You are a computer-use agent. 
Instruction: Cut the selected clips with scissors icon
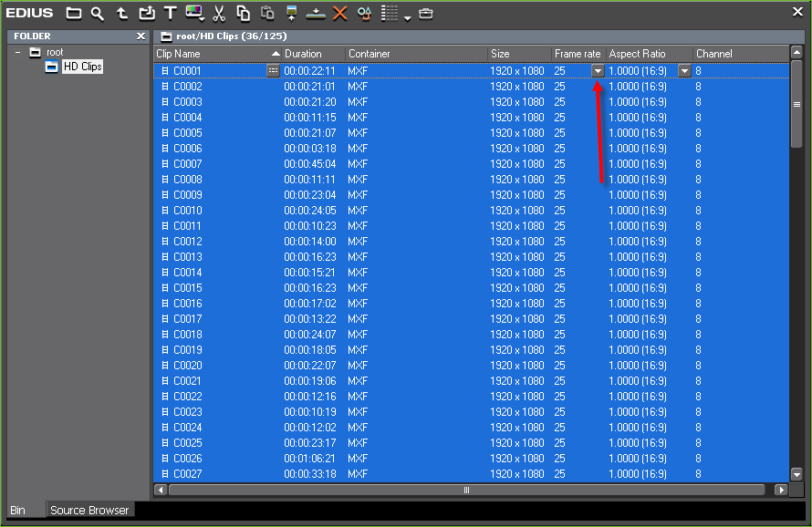[219, 14]
